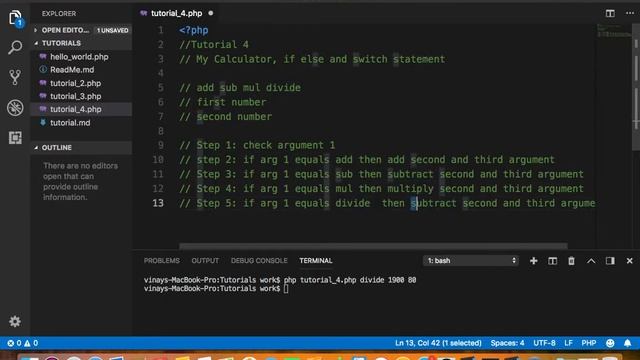
Task: Click "// Step 1: check argument 1"
Action: click(x=257, y=145)
